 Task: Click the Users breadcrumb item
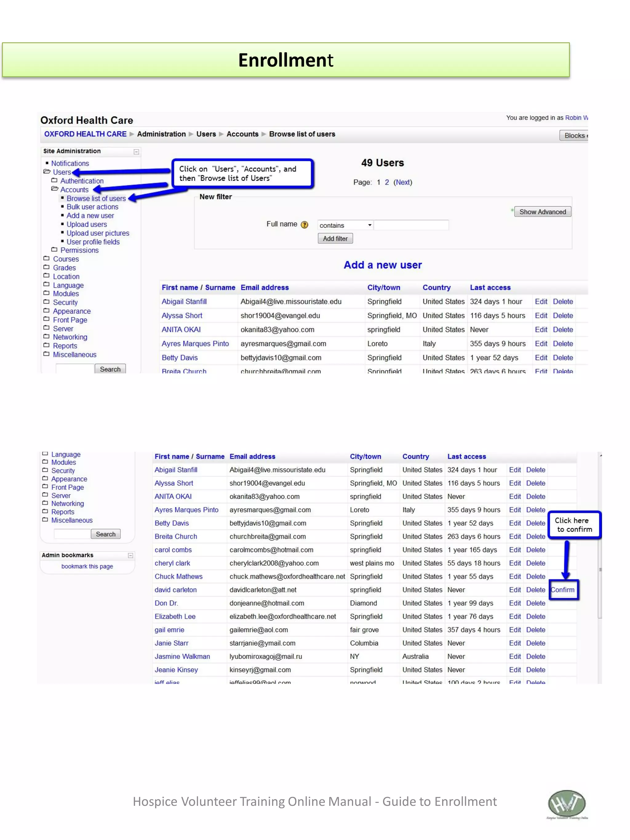pos(206,134)
